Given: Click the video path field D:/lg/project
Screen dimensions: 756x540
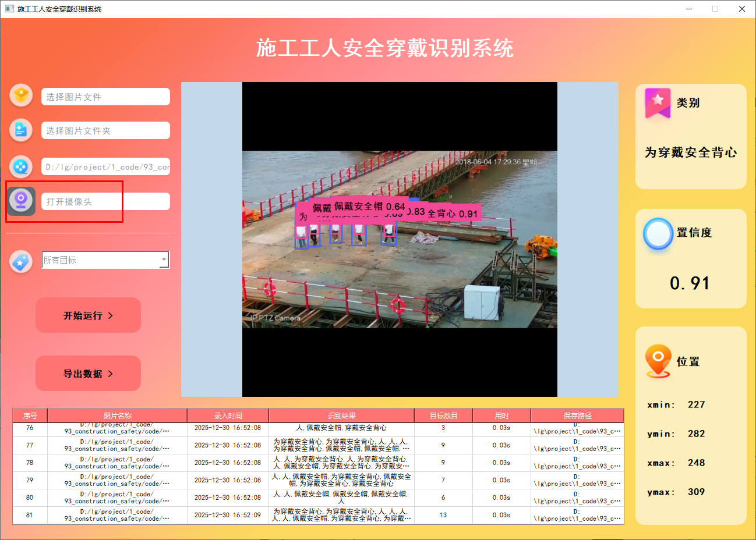Looking at the screenshot, I should coord(105,166).
